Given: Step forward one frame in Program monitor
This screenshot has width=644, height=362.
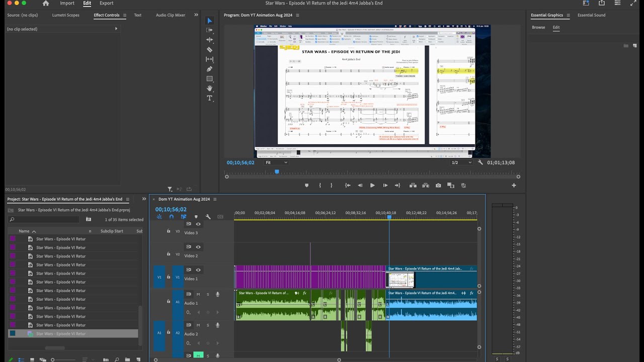Looking at the screenshot, I should (x=385, y=186).
